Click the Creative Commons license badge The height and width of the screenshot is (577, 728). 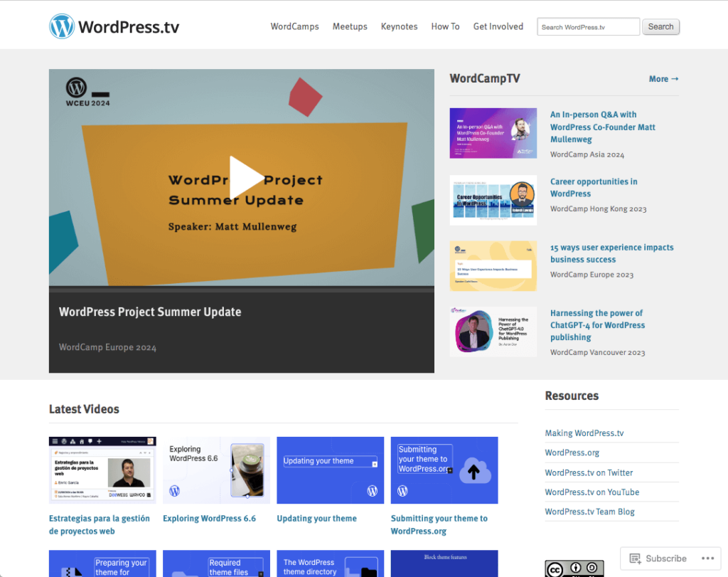tap(574, 568)
